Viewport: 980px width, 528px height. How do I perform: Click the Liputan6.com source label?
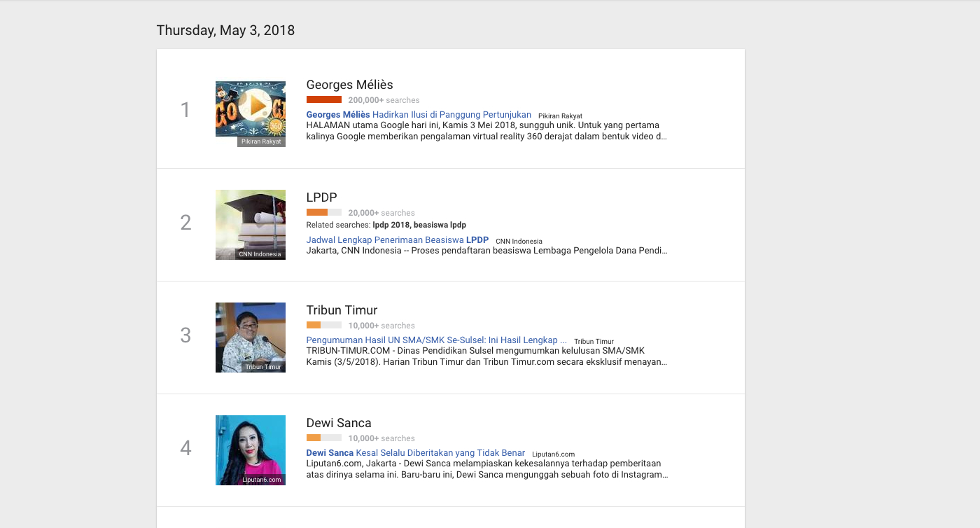tap(553, 454)
